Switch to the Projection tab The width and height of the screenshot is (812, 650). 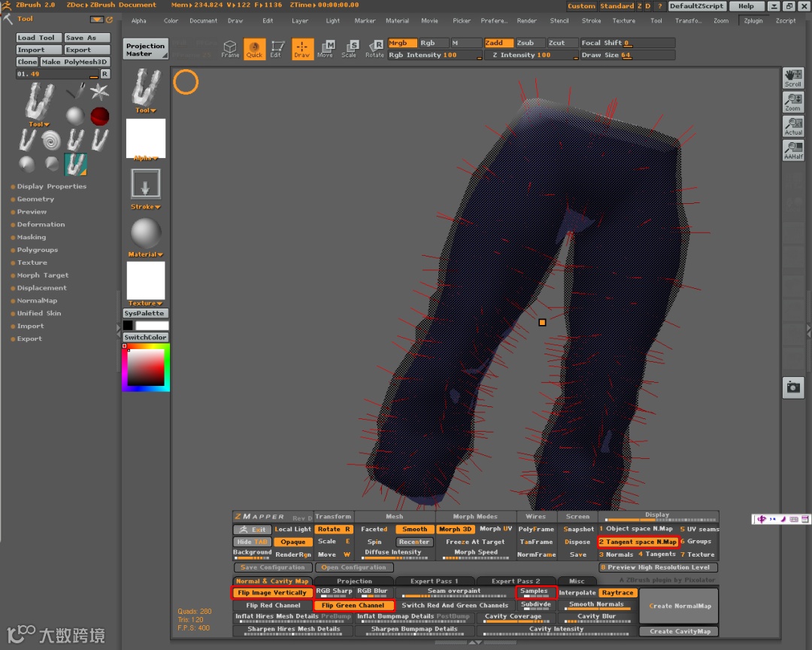click(354, 581)
